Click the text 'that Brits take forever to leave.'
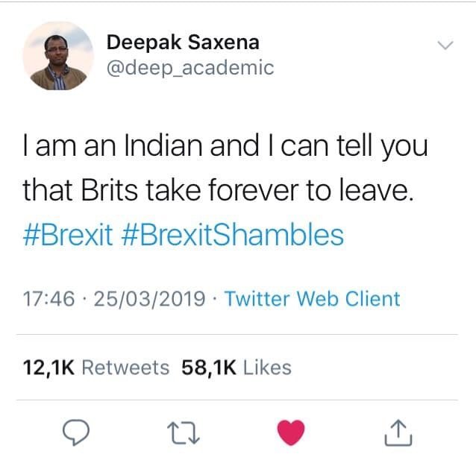The image size is (476, 460). 217,191
